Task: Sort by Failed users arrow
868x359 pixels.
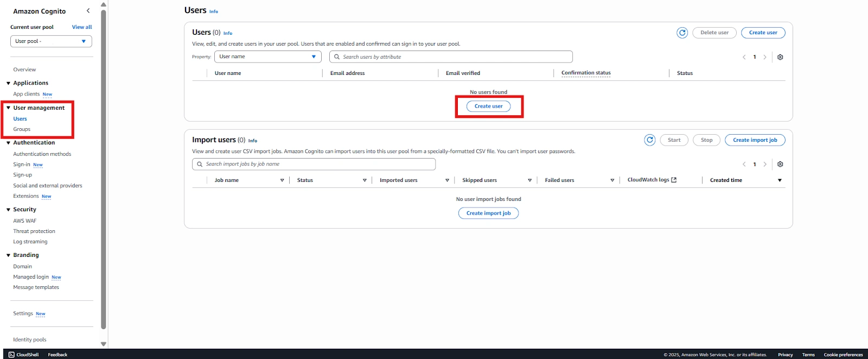Action: click(x=612, y=180)
